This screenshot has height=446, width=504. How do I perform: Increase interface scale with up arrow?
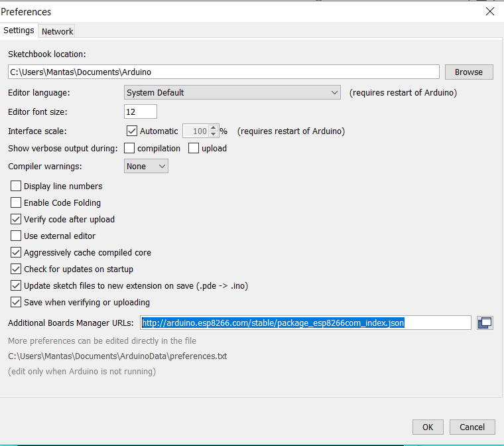[213, 127]
